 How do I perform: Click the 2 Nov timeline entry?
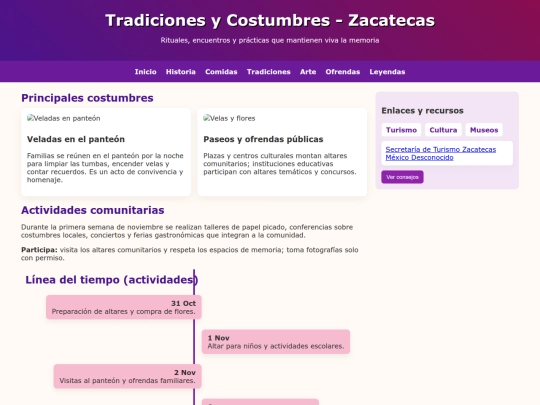pos(127,376)
